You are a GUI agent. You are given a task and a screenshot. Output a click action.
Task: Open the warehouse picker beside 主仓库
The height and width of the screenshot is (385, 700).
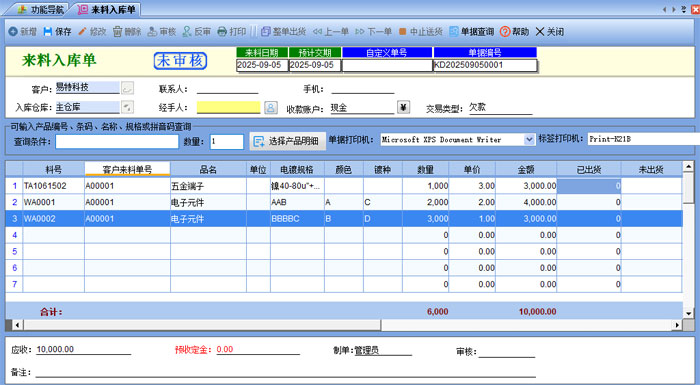tap(127, 107)
